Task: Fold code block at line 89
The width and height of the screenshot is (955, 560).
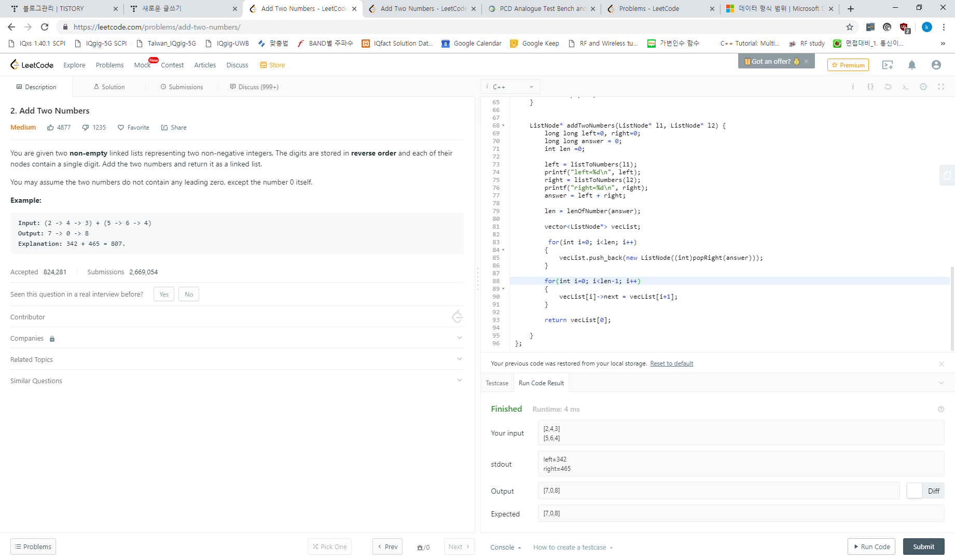Action: point(503,289)
